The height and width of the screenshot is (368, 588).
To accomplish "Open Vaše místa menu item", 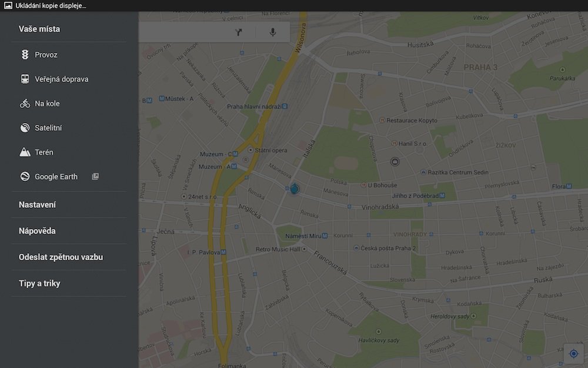I will coord(39,29).
